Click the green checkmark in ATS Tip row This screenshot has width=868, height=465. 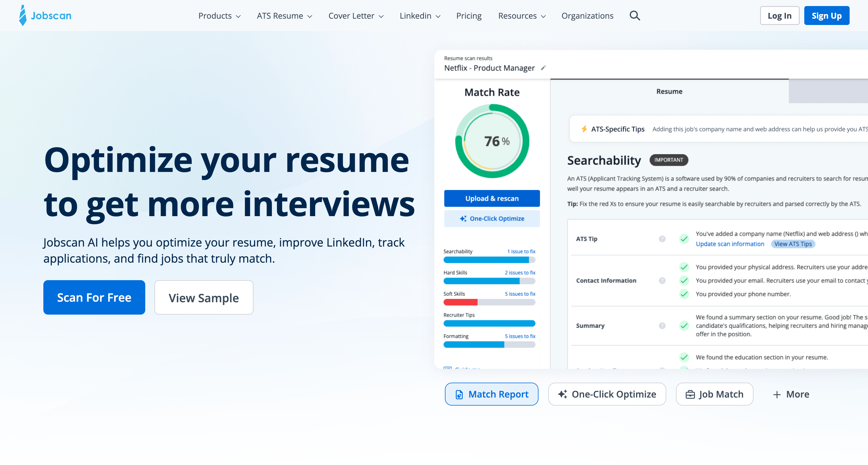click(x=684, y=239)
